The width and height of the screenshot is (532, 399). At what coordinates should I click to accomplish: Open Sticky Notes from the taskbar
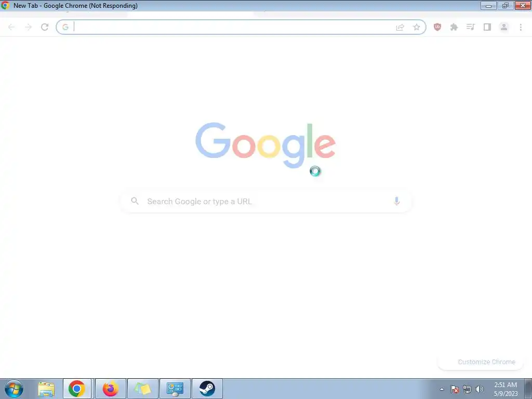tap(143, 389)
